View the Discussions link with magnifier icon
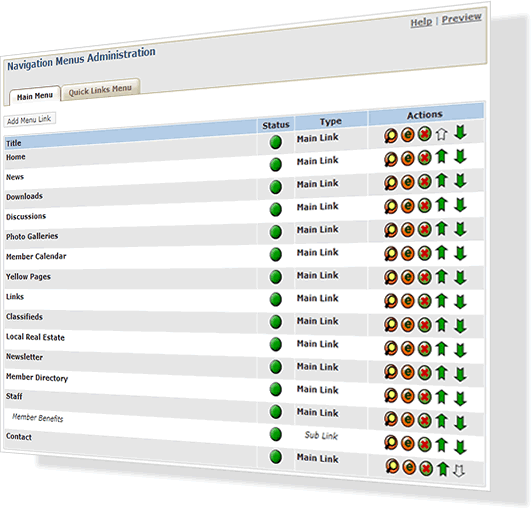Image resolution: width=532 pixels, height=510 pixels. pyautogui.click(x=391, y=206)
